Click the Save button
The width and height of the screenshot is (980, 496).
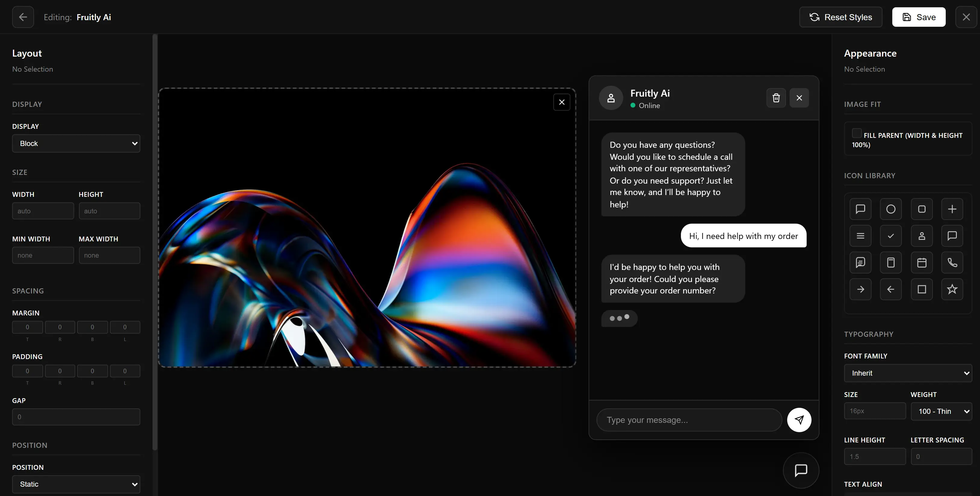(919, 17)
